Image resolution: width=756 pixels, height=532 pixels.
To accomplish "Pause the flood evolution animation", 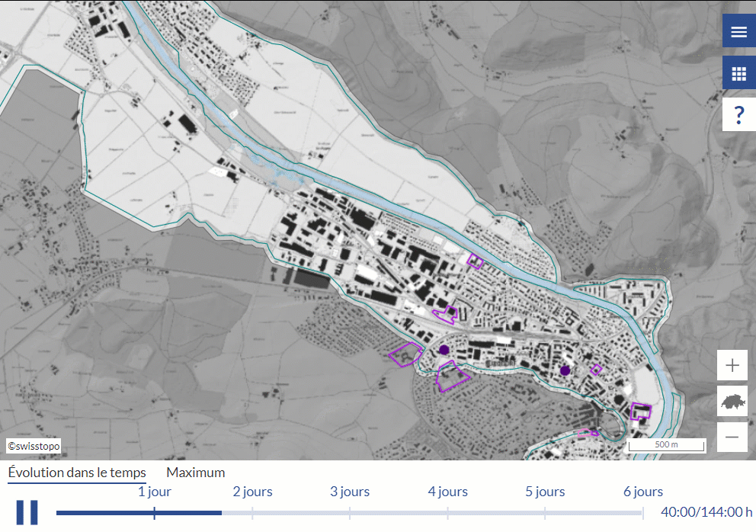I will pos(27,512).
